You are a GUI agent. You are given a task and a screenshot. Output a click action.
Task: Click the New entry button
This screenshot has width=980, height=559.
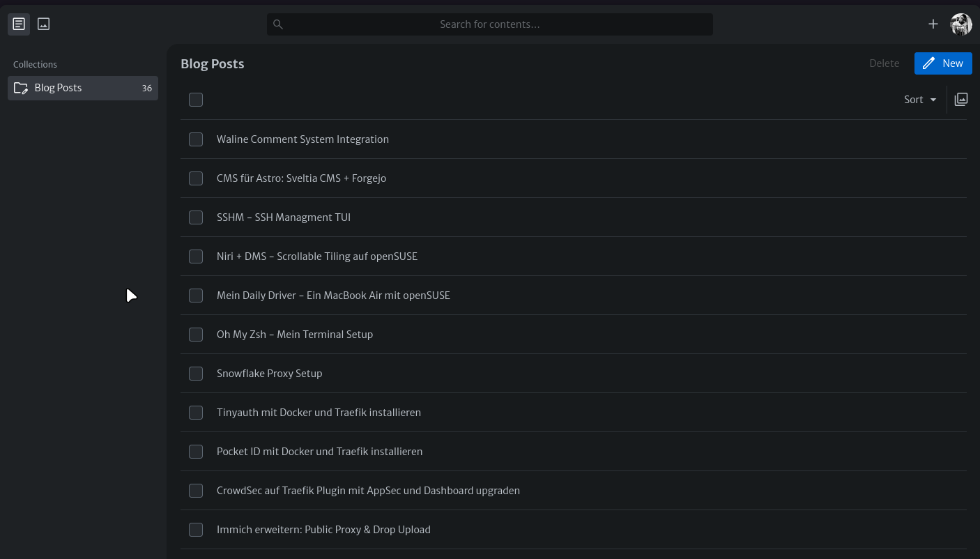pos(943,63)
